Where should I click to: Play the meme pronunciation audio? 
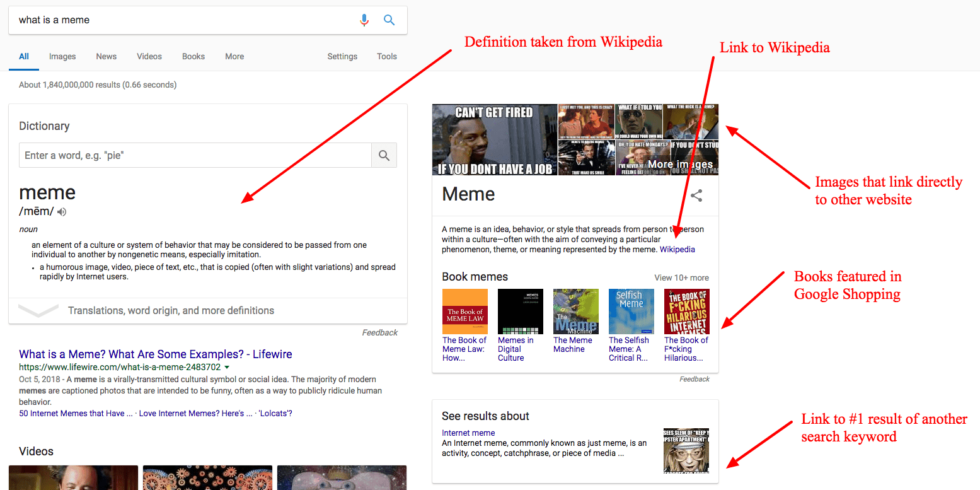(62, 213)
